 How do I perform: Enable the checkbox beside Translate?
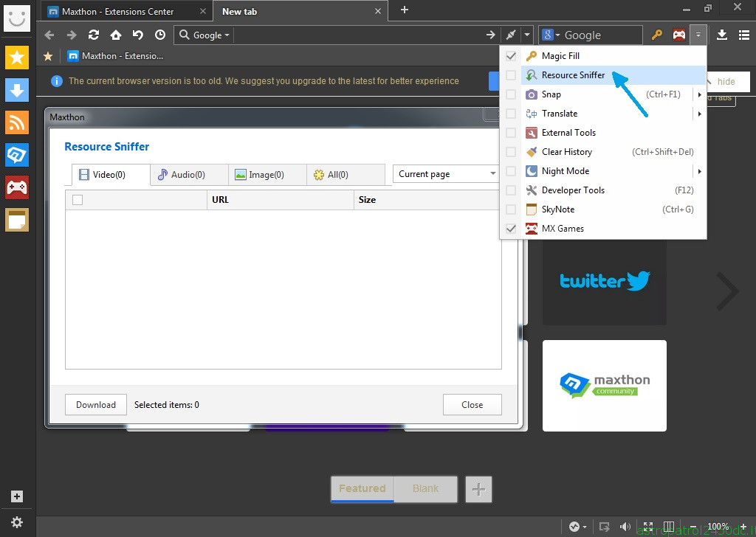pyautogui.click(x=511, y=114)
